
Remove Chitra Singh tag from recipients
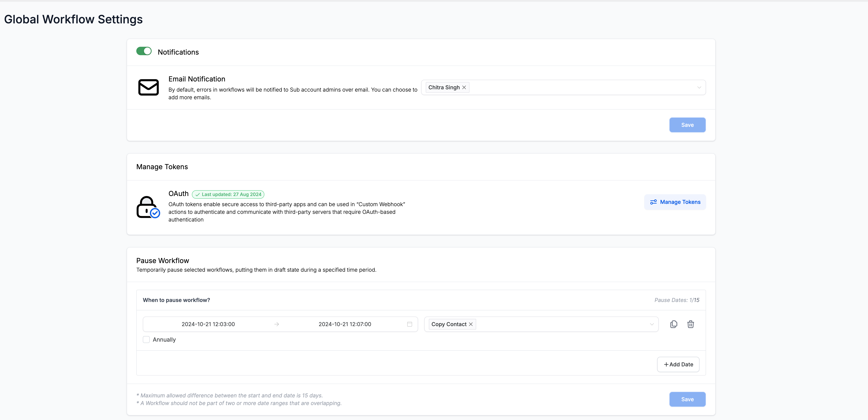coord(464,88)
